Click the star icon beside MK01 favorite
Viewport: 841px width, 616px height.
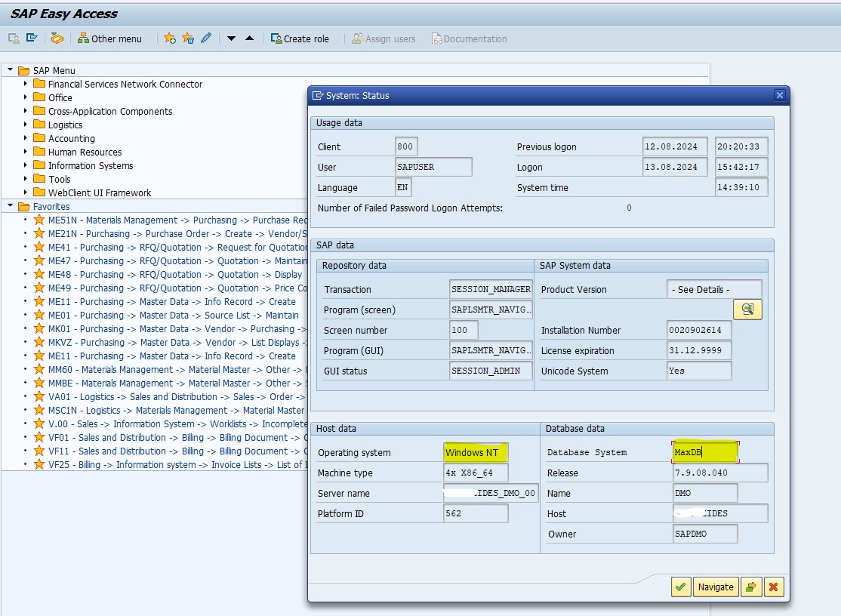coord(39,328)
